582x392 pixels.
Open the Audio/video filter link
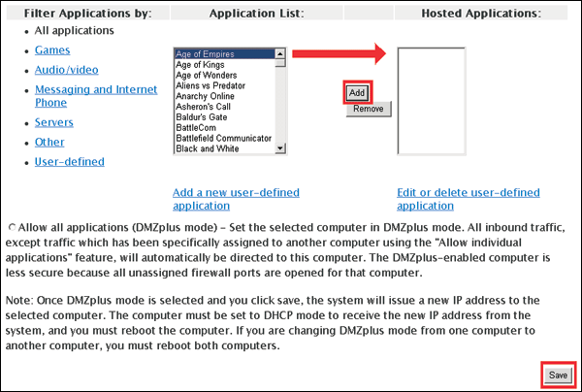[x=66, y=70]
